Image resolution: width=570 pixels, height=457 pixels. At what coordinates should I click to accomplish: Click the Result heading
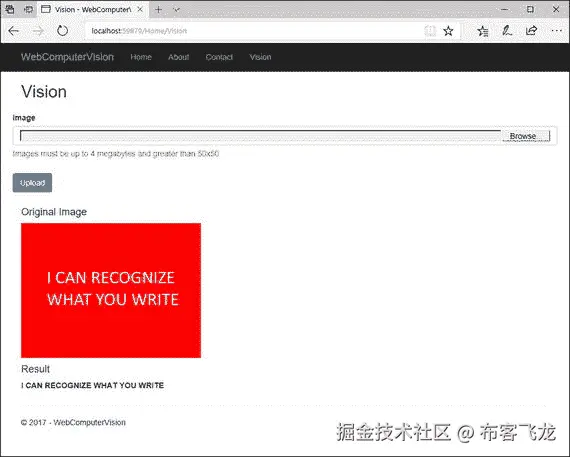36,369
